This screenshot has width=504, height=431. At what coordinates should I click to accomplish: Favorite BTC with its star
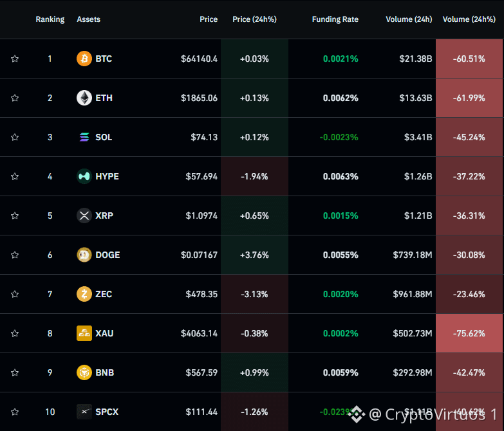(x=15, y=59)
